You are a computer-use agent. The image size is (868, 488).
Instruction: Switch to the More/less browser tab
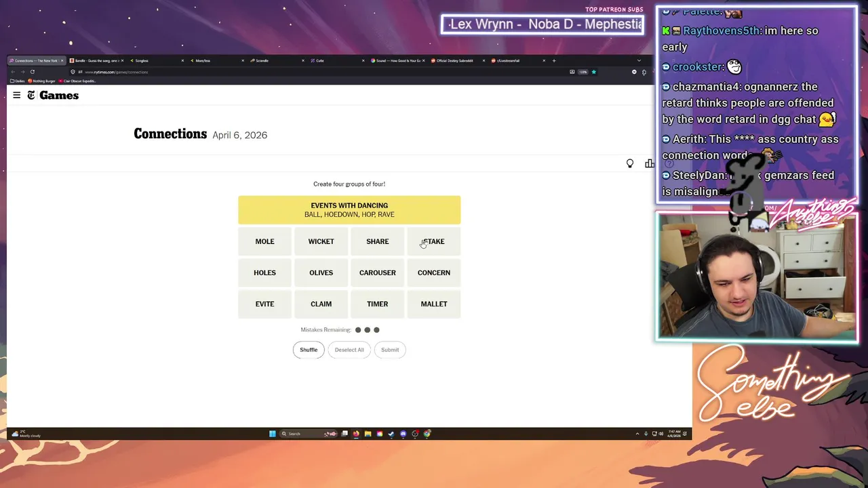point(217,60)
